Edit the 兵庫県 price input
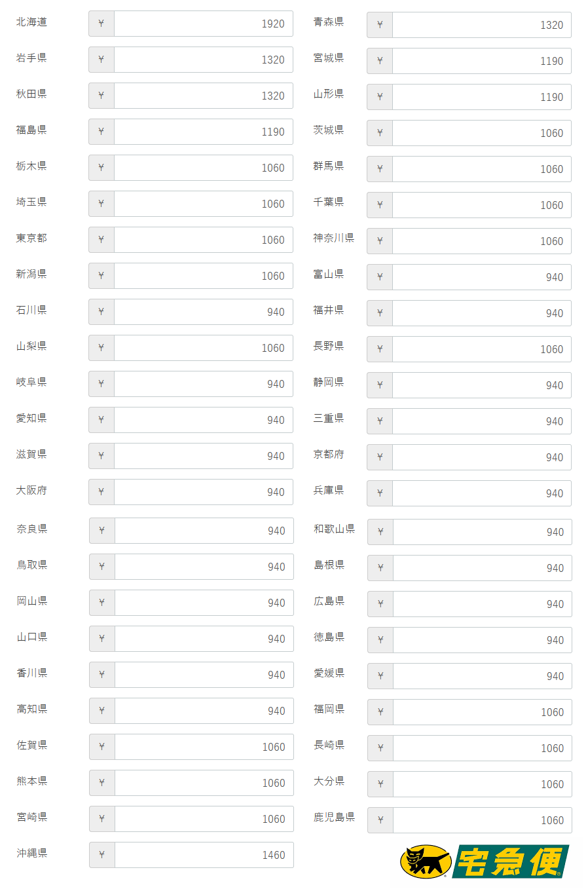Viewport: 588px width, 889px height. 481,493
